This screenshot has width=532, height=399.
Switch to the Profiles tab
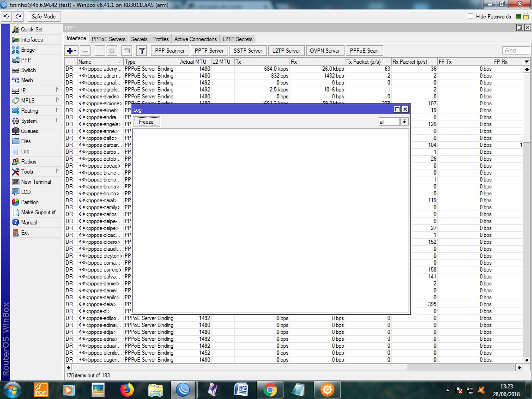pos(161,39)
